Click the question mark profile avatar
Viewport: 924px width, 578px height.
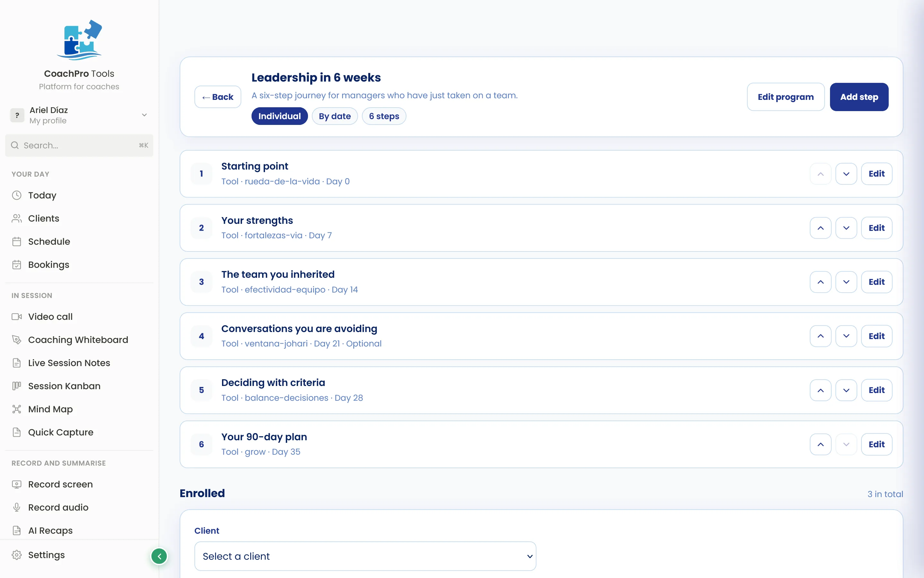pos(17,115)
